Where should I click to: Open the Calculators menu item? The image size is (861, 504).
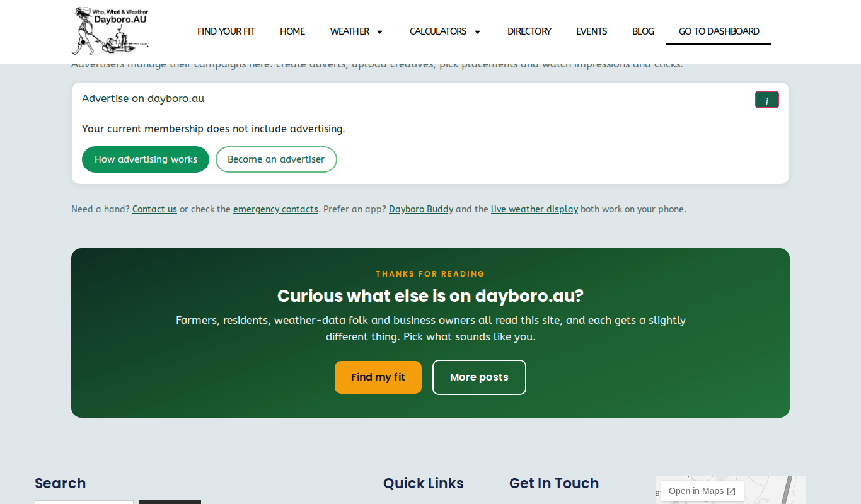[x=438, y=31]
